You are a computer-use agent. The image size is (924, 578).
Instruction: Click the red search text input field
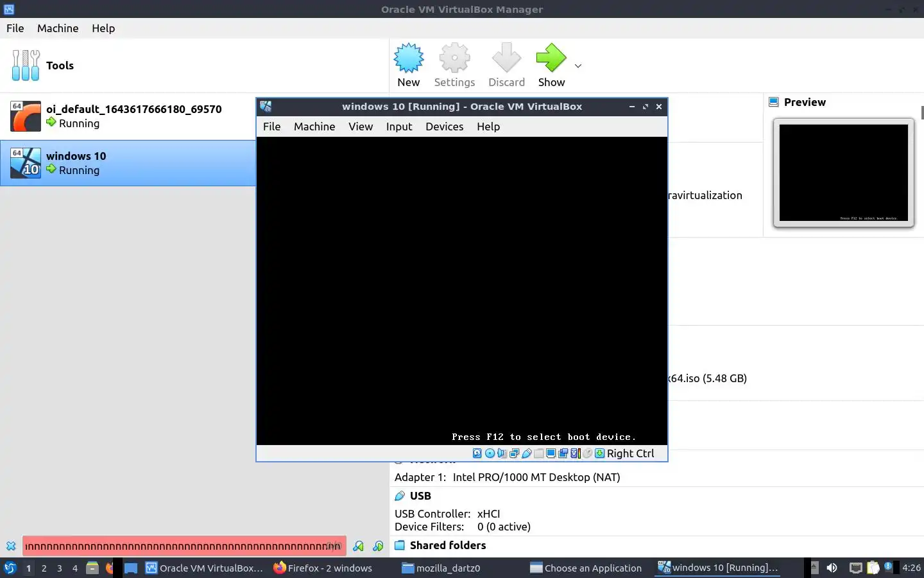pos(185,546)
